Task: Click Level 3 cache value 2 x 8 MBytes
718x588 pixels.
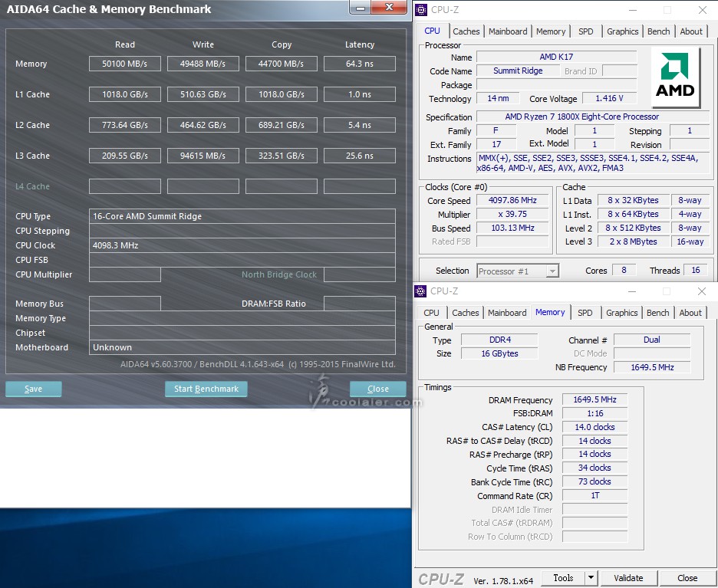Action: coord(633,241)
